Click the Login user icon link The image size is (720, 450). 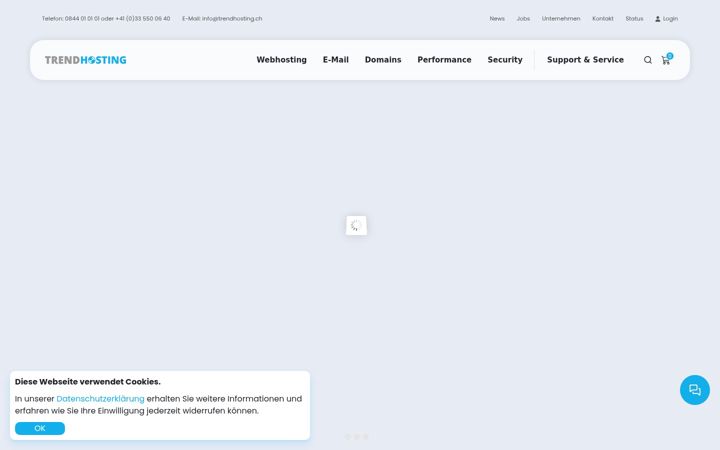666,19
